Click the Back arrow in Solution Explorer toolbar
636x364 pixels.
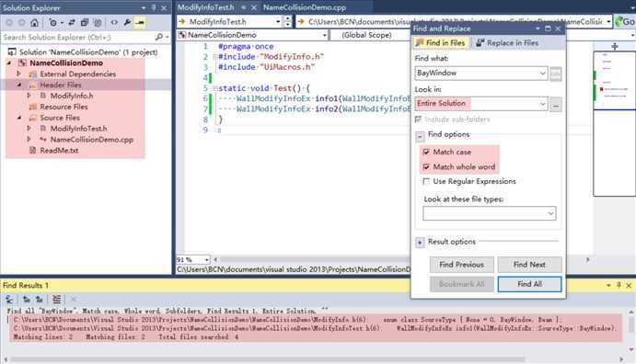click(x=9, y=23)
